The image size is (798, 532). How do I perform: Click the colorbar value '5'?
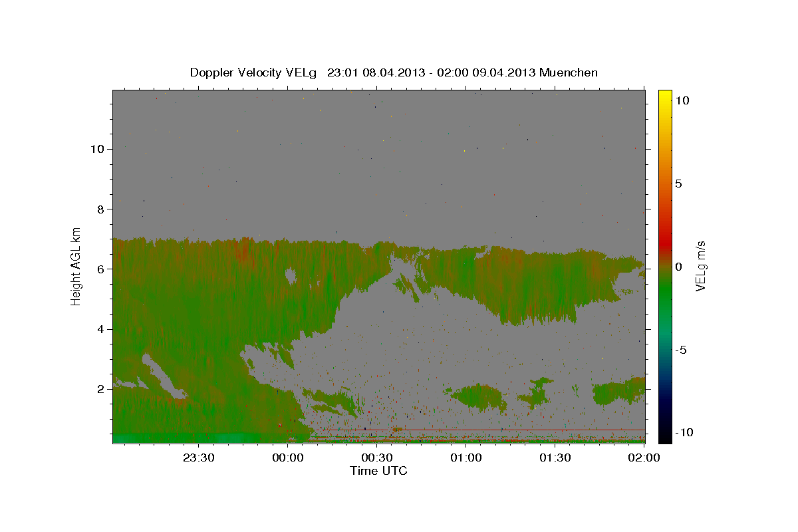coord(678,184)
